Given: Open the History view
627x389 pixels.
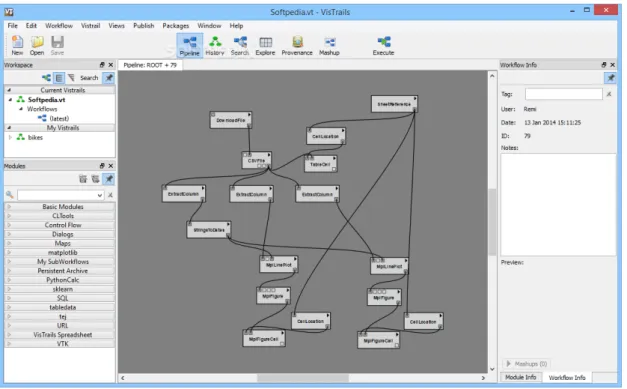Looking at the screenshot, I should point(215,46).
